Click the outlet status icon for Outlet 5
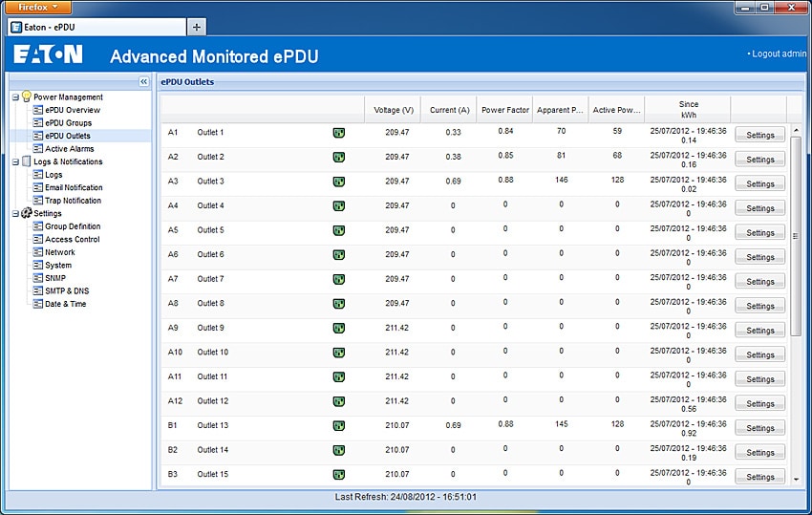Viewport: 812px width, 515px height. click(339, 230)
